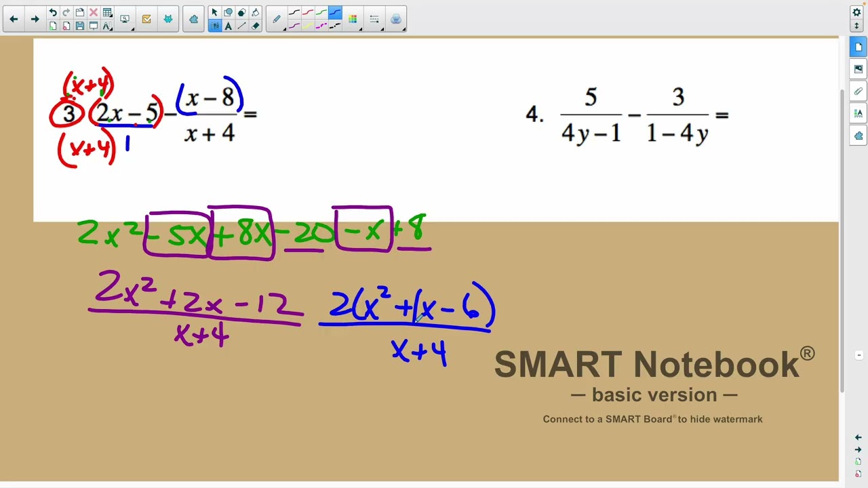The height and width of the screenshot is (488, 868).
Task: Toggle the Pens tool button
Action: tap(214, 26)
